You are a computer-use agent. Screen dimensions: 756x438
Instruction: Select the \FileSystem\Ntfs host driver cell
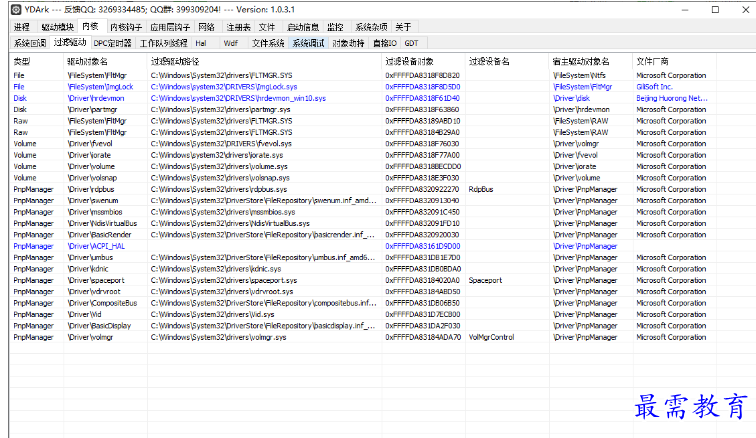click(579, 75)
